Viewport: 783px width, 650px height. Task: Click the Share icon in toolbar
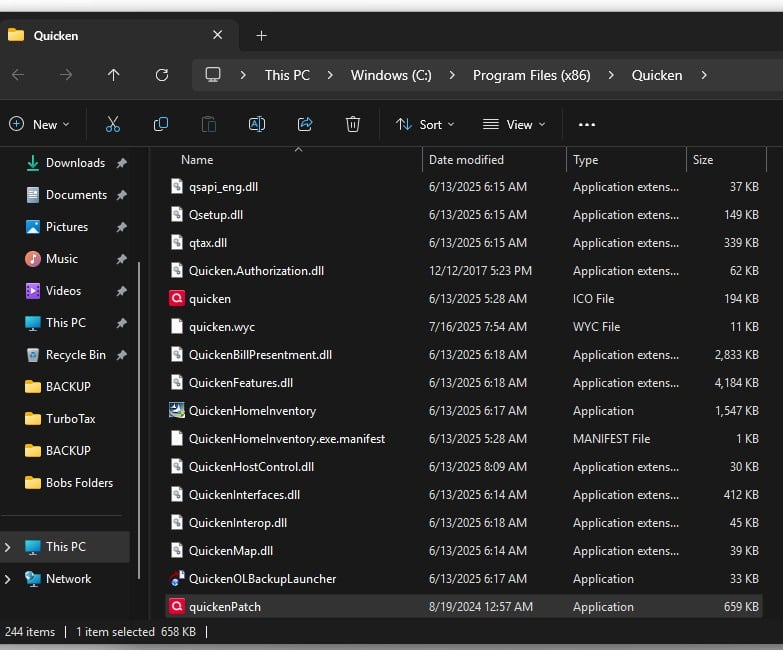click(x=305, y=124)
